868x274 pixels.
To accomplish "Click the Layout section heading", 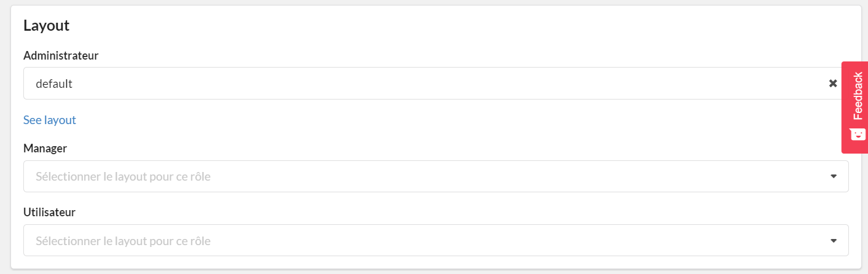I will click(46, 25).
